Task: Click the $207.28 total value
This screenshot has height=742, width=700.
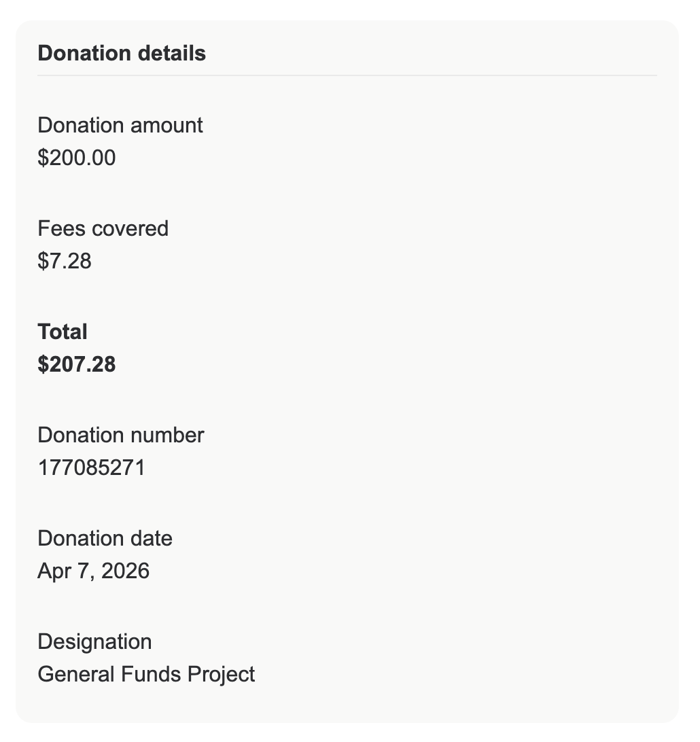Action: [77, 364]
